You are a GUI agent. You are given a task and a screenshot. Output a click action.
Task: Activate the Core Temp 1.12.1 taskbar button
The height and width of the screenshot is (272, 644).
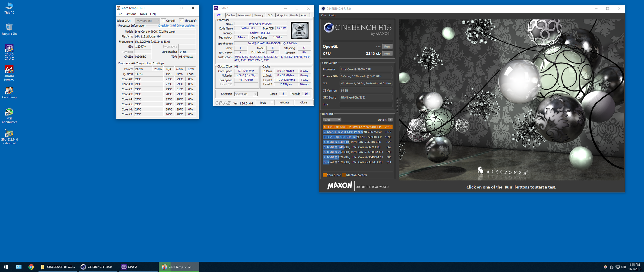tap(179, 267)
